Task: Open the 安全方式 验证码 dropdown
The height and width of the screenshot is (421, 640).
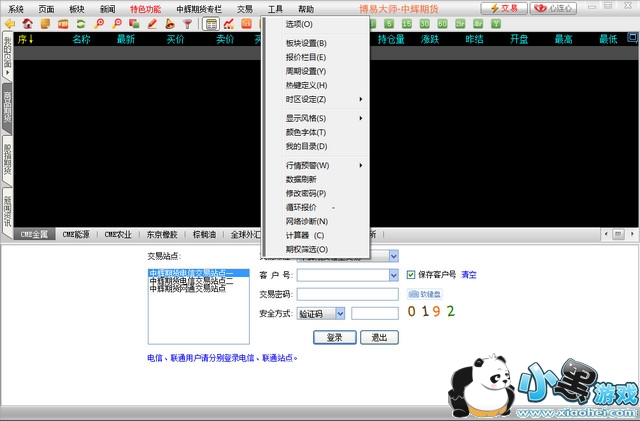Action: (340, 313)
